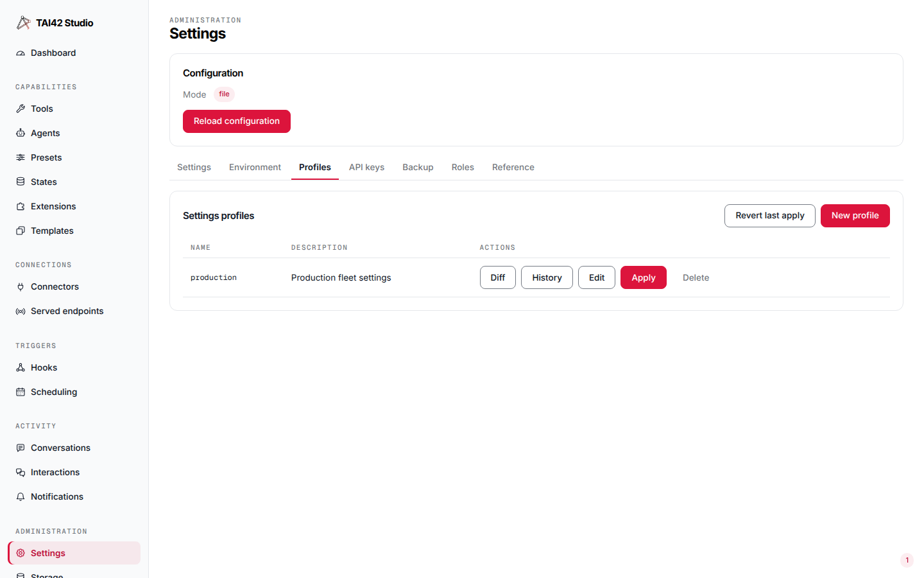Click the TAI42 Studio logo icon
Image resolution: width=924 pixels, height=578 pixels.
click(x=23, y=23)
